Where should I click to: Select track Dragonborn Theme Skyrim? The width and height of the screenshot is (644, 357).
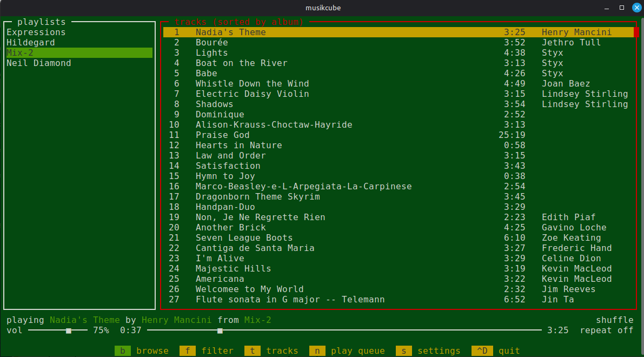[x=399, y=197]
